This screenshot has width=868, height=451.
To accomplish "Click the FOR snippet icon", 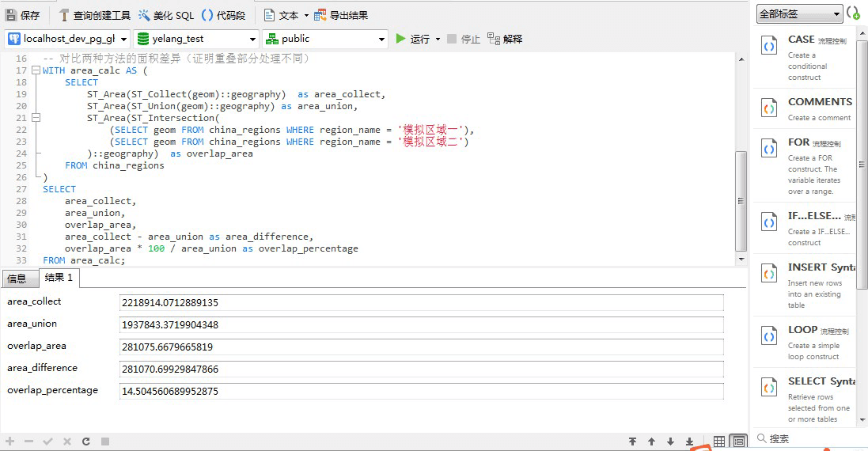I will (x=769, y=150).
